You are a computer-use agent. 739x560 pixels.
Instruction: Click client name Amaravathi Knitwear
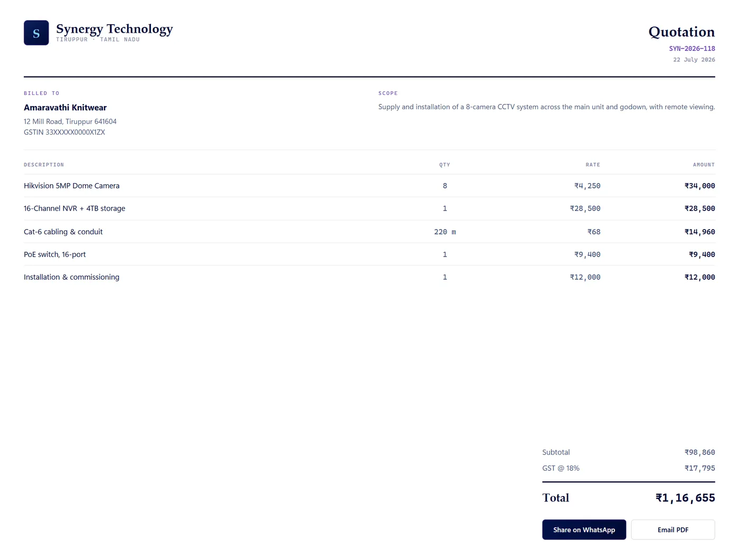[65, 108]
